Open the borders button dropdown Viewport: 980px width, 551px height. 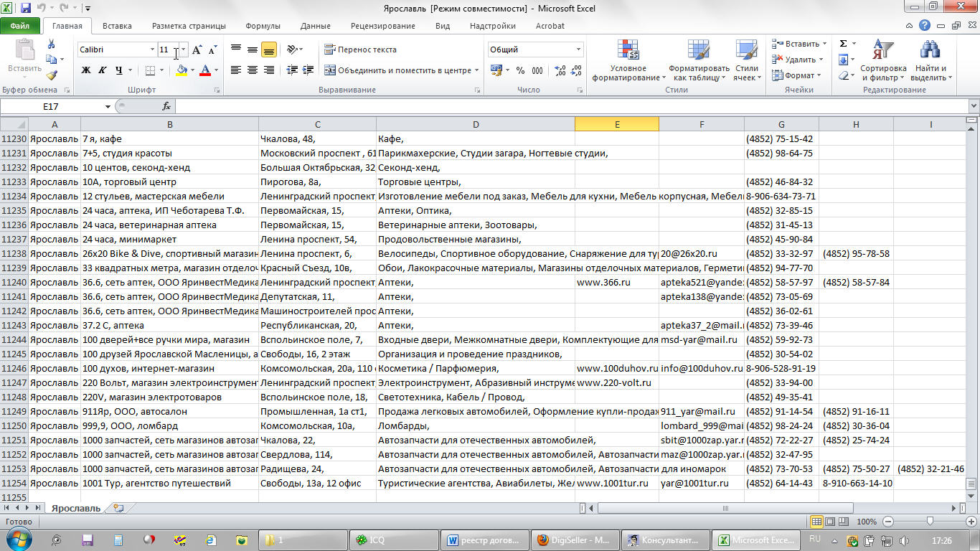(x=162, y=70)
